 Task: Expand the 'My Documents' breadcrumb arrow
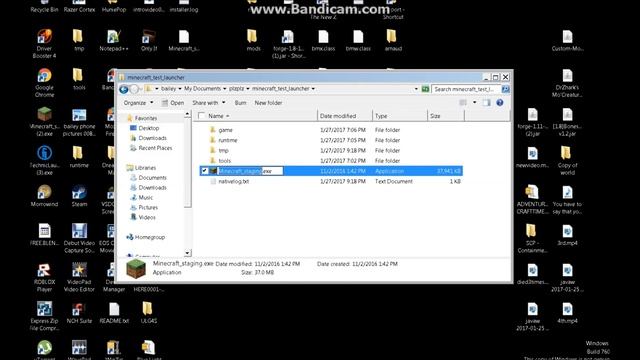[224, 89]
